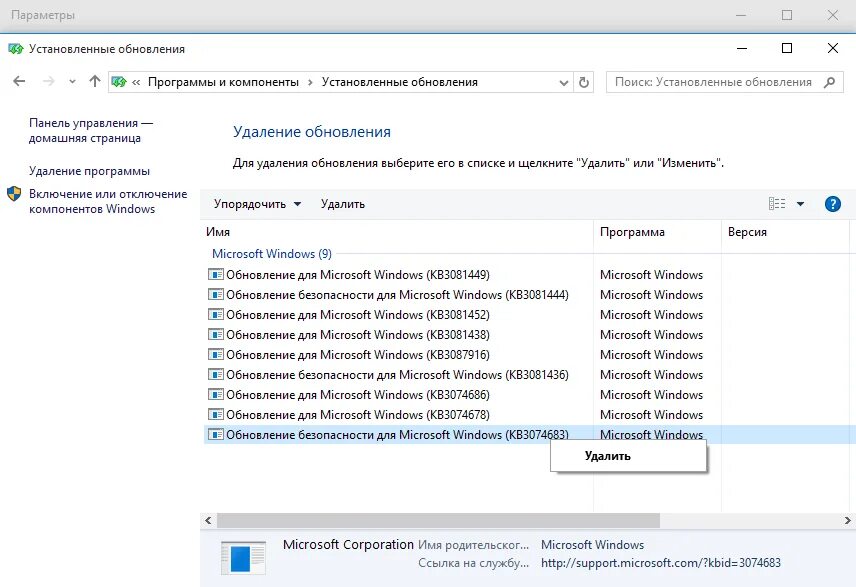Click horizontal scrollbar right arrow

(x=847, y=520)
